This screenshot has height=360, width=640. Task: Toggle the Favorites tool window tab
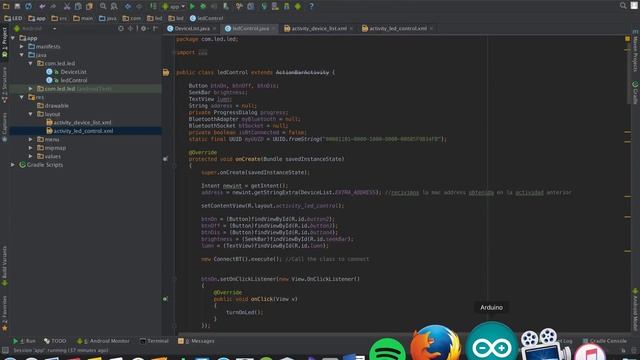(4, 313)
